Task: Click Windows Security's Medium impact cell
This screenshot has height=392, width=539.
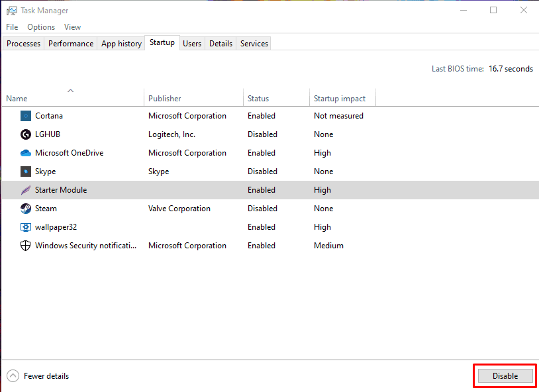Action: tap(328, 246)
